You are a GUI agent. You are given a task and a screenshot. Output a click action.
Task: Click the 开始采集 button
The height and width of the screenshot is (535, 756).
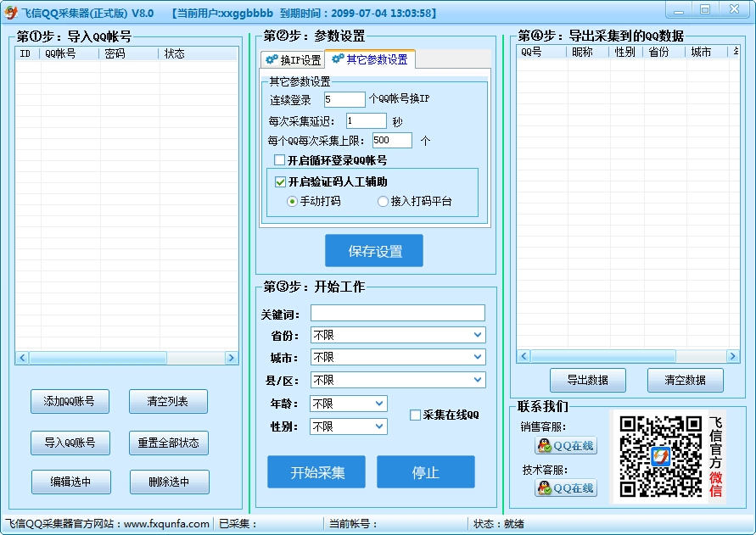[316, 472]
